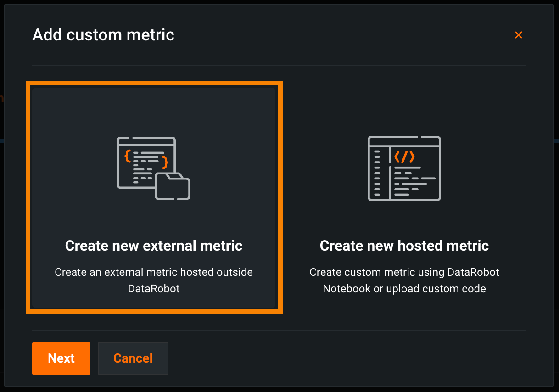Click the folder symbol on external metric icon
The height and width of the screenshot is (392, 559).
173,186
